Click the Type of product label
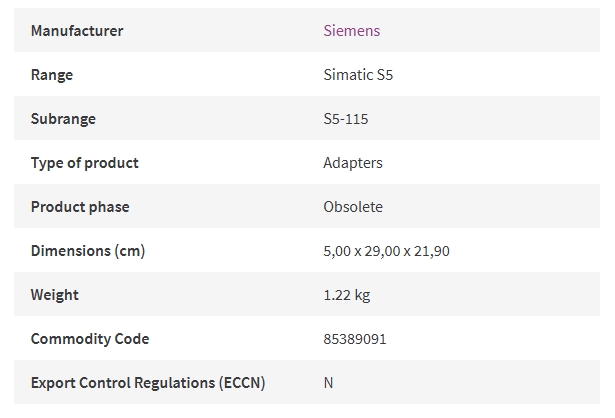The image size is (615, 418). click(85, 163)
